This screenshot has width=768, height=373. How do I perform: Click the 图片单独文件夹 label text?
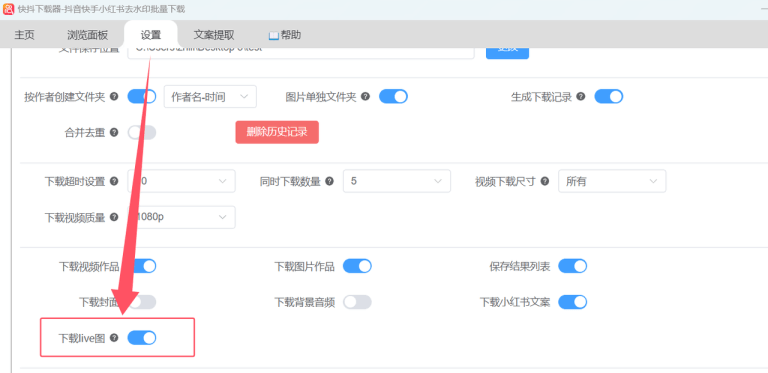tap(321, 97)
